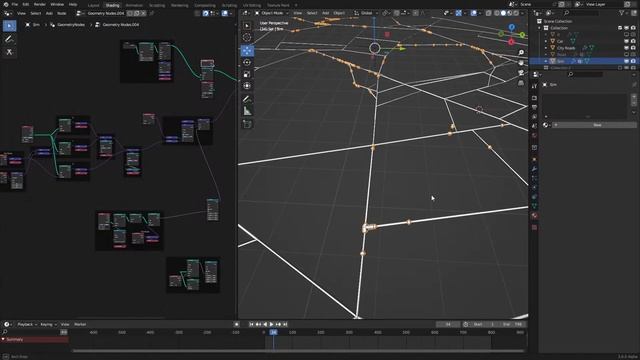Click the blue Z axis on navigation gizmo
This screenshot has width=640, height=360.
(x=511, y=27)
